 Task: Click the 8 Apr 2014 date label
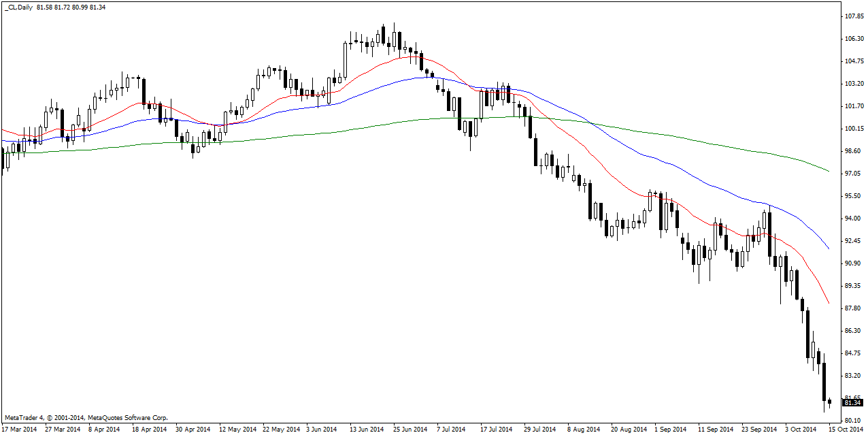(x=104, y=430)
